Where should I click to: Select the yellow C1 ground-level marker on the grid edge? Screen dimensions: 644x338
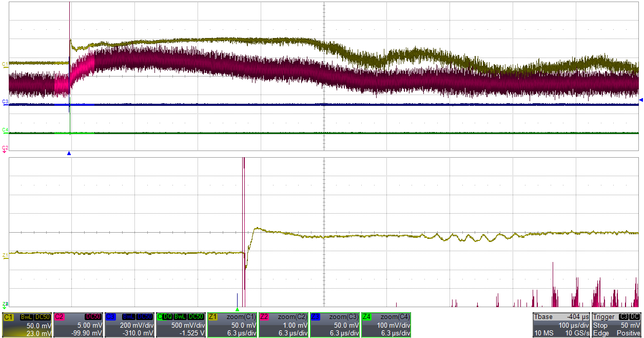tap(5, 64)
